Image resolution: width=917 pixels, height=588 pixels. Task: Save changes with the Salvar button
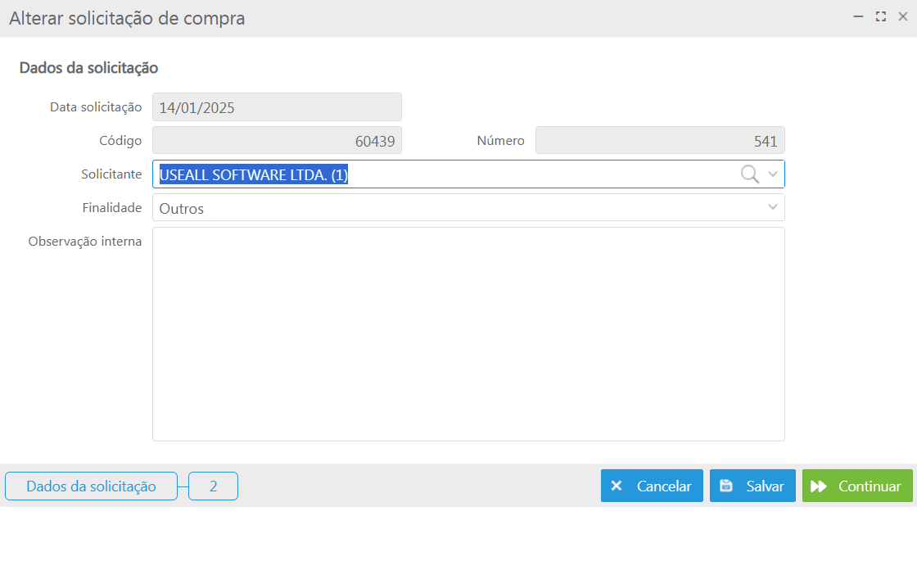tap(752, 486)
